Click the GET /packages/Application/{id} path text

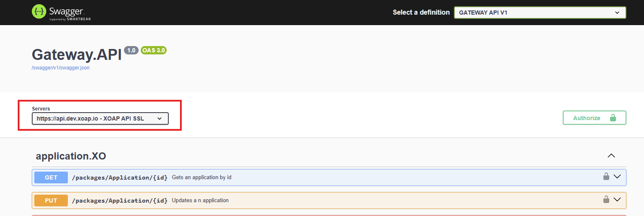tap(120, 177)
